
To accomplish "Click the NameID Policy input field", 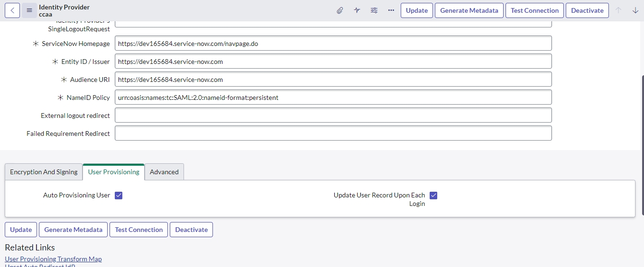I will coord(333,98).
